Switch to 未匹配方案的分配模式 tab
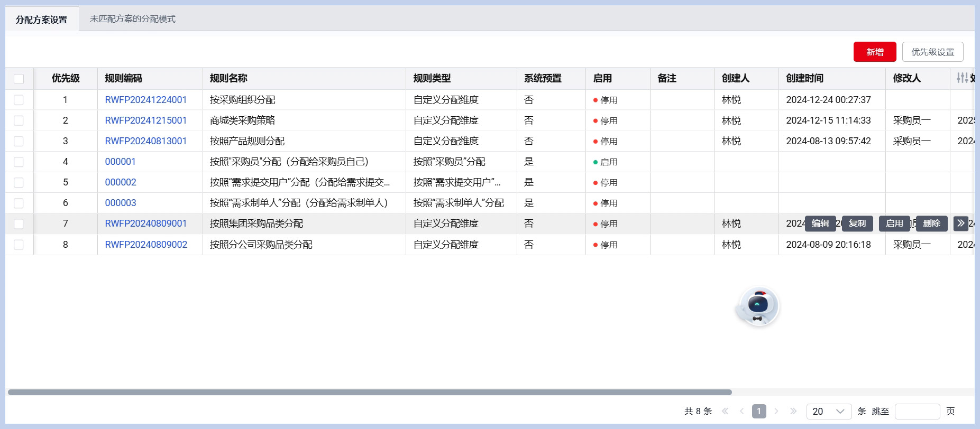The image size is (980, 429). click(132, 19)
